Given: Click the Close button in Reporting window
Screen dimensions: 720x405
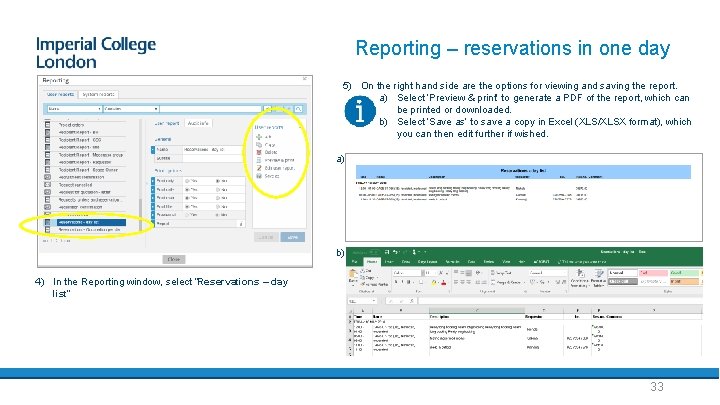Looking at the screenshot, I should pos(174,259).
